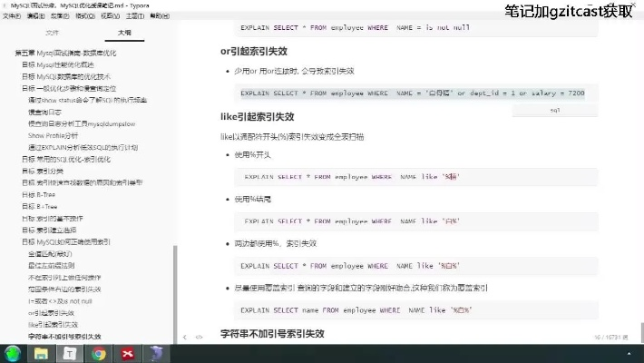
Task: Click the document vertical scrollbar thumb
Action: tap(642, 332)
